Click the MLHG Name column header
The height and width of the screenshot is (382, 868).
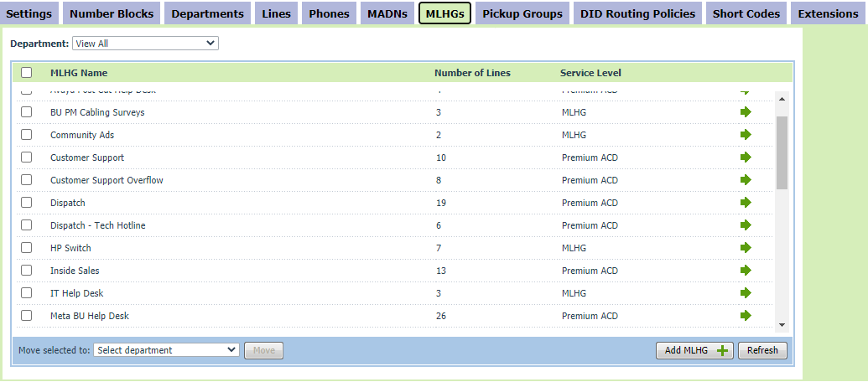[x=79, y=73]
